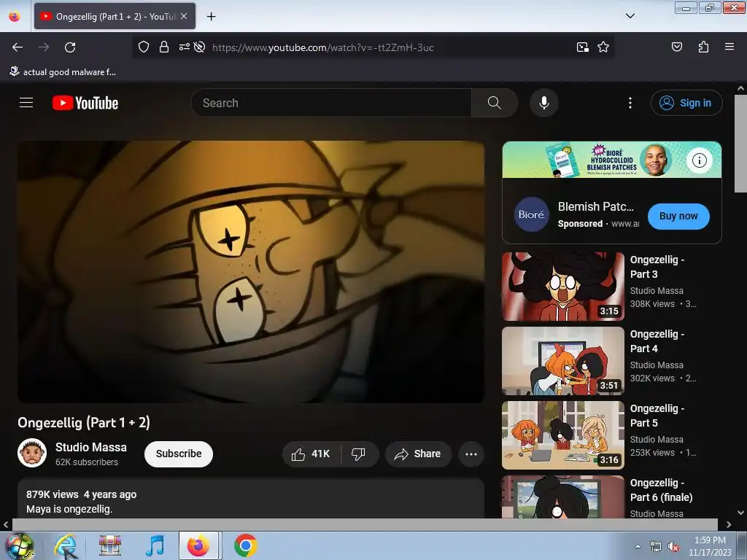Image resolution: width=747 pixels, height=560 pixels.
Task: Open the clock showing 1:59 PM
Action: [x=710, y=546]
